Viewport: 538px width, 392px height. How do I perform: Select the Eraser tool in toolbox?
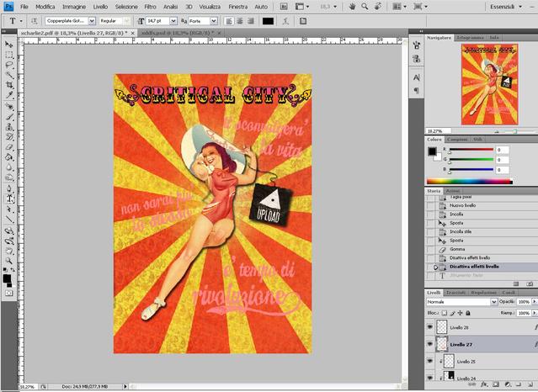(9, 147)
